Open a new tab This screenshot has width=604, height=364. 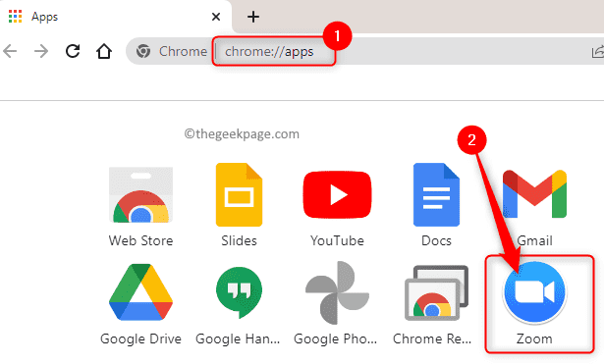[x=253, y=17]
